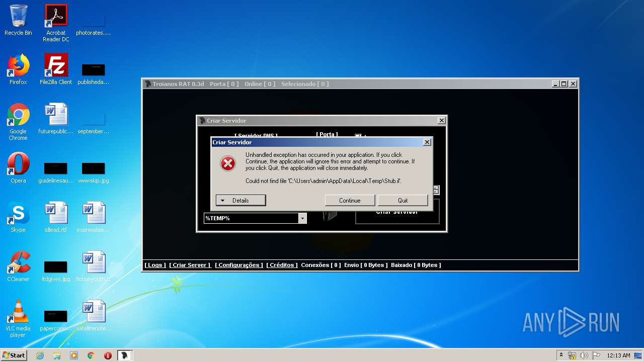Launch Chrome from the taskbar

[x=91, y=355]
